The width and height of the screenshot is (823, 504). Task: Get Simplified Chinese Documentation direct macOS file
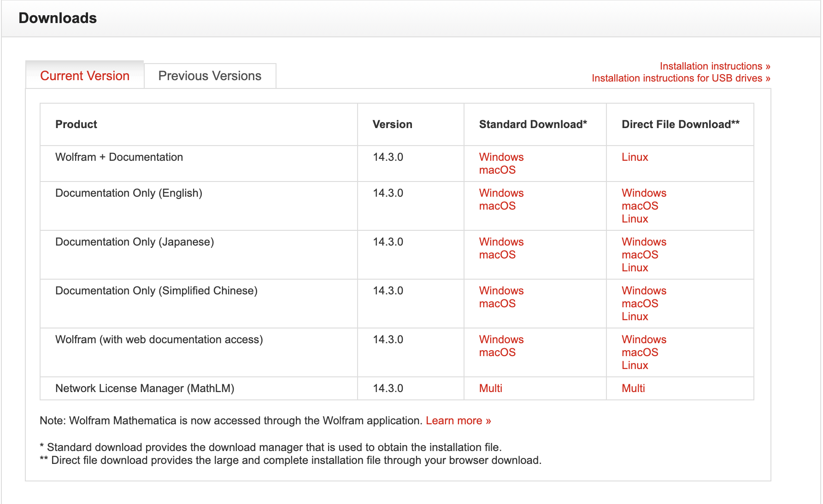click(640, 304)
